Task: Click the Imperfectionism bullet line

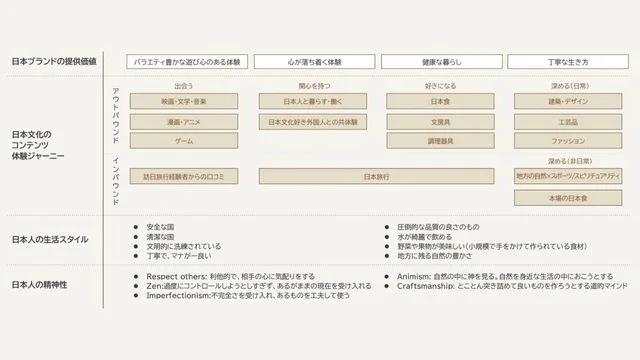Action: [x=248, y=296]
